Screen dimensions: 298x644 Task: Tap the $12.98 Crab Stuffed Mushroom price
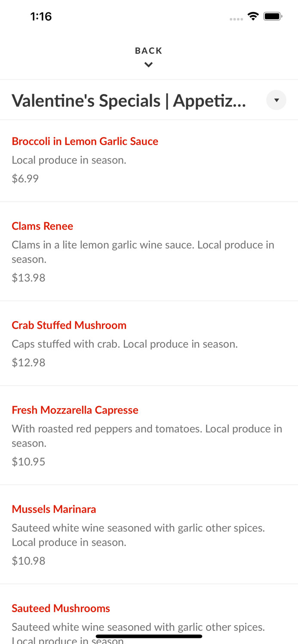pos(28,363)
